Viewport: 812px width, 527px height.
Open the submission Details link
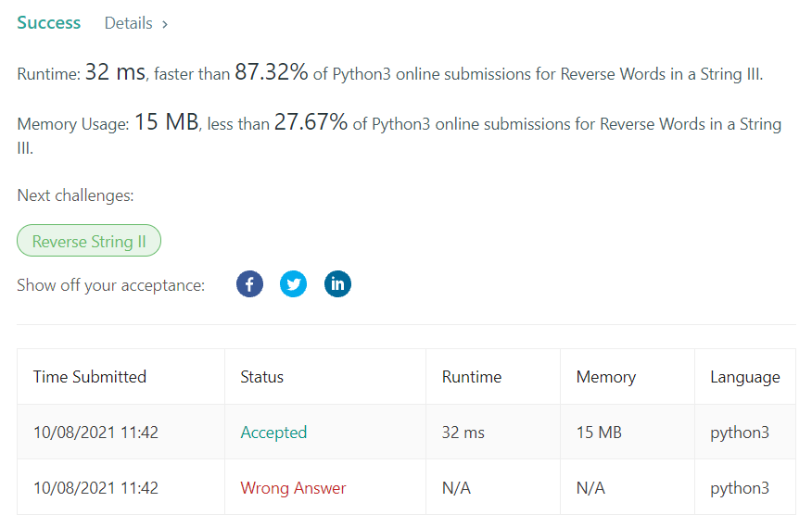[x=129, y=23]
